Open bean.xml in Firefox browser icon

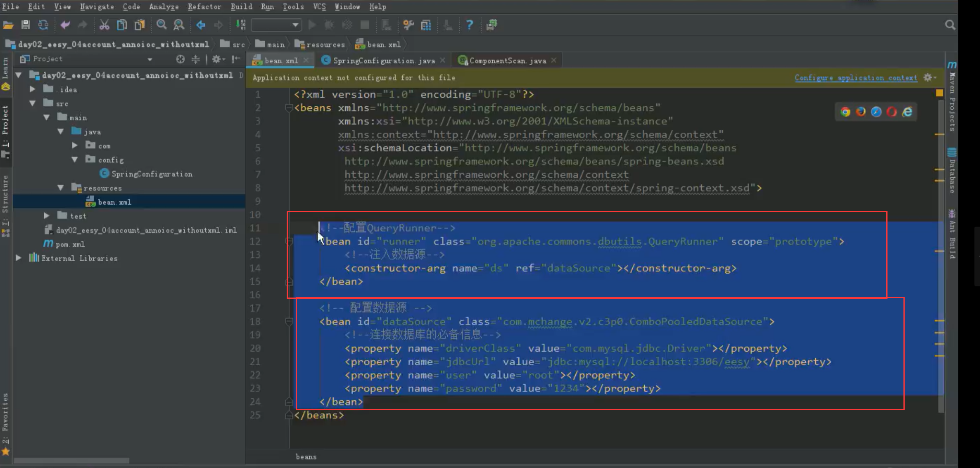tap(860, 112)
